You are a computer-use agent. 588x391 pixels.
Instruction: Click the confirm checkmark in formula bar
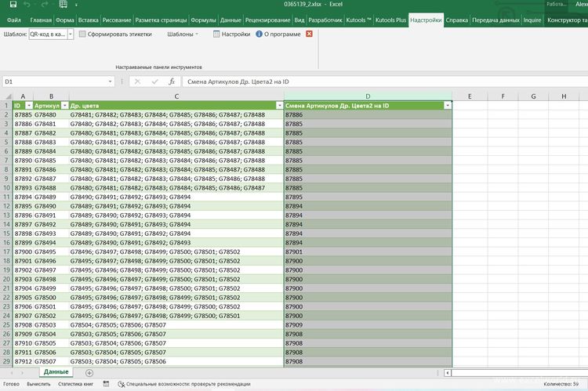[x=154, y=81]
